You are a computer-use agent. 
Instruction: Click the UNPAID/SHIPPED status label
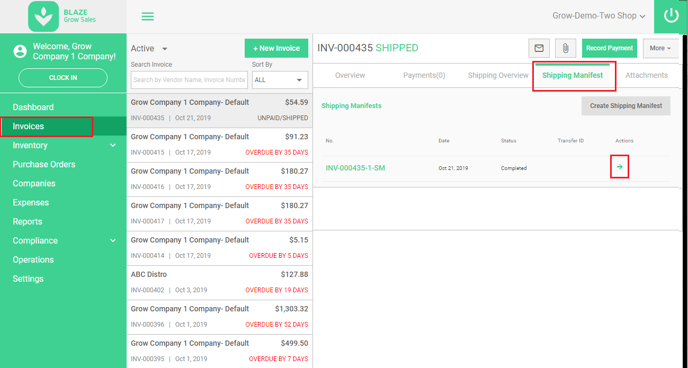[283, 118]
